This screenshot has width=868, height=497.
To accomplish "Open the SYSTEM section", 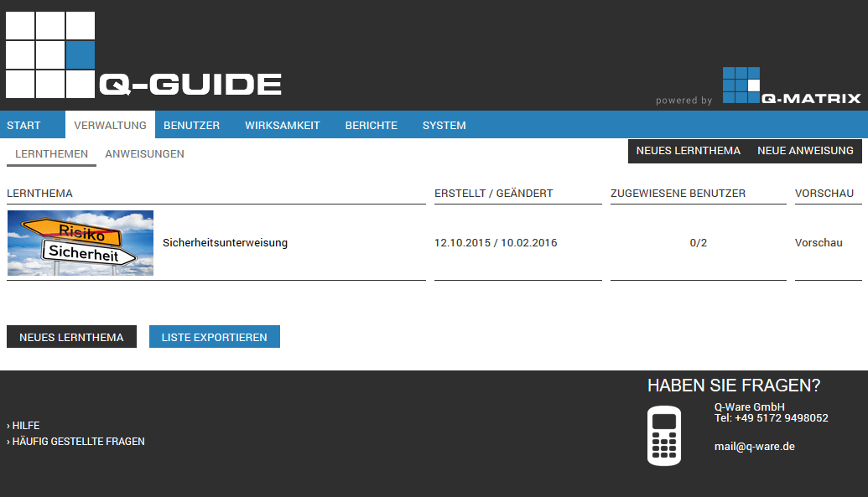I will click(444, 125).
